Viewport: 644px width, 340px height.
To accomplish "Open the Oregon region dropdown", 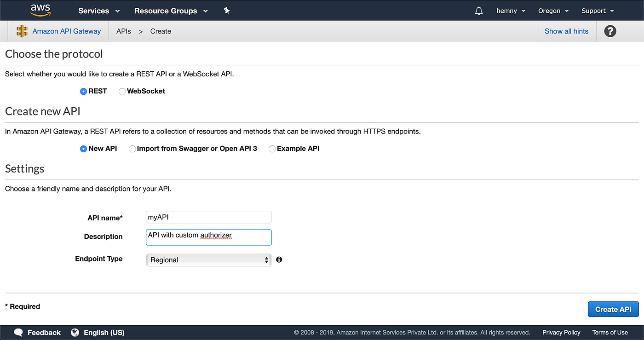I will pyautogui.click(x=553, y=11).
